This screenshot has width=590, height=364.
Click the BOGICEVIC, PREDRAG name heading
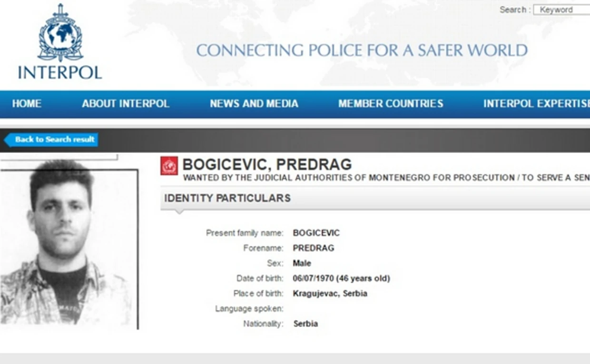click(x=267, y=164)
